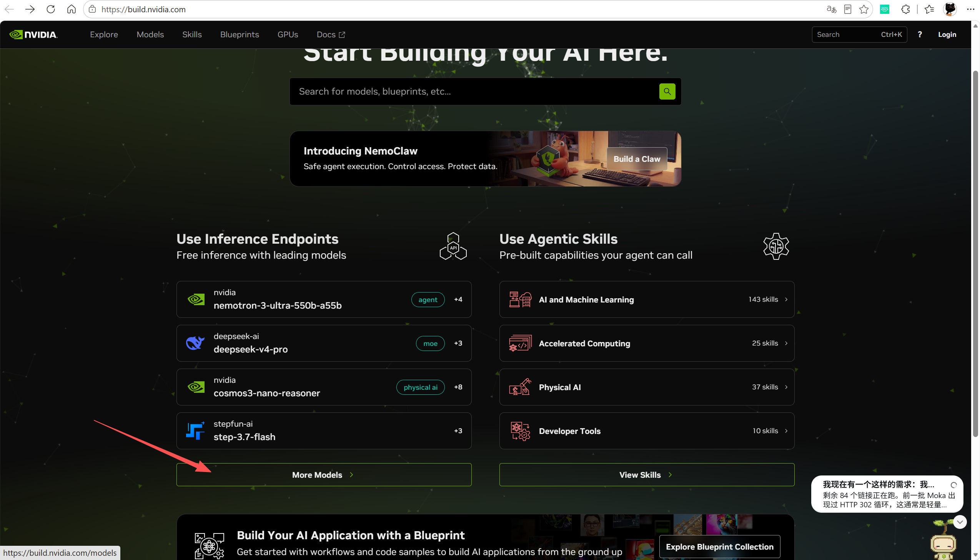Click the browser back arrow
This screenshot has width=980, height=560.
point(9,9)
